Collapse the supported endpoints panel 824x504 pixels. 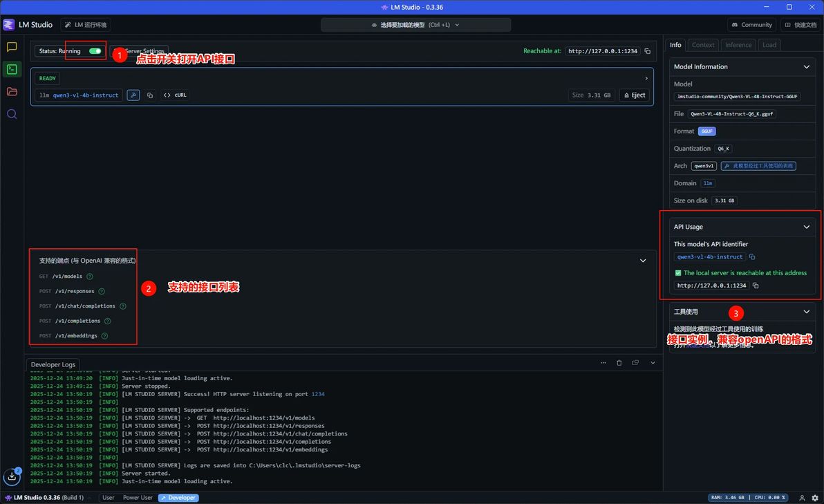[x=643, y=261]
